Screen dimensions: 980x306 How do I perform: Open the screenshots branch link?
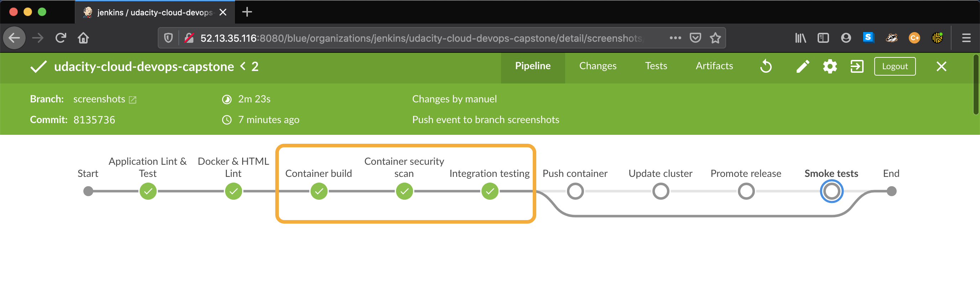tap(99, 99)
